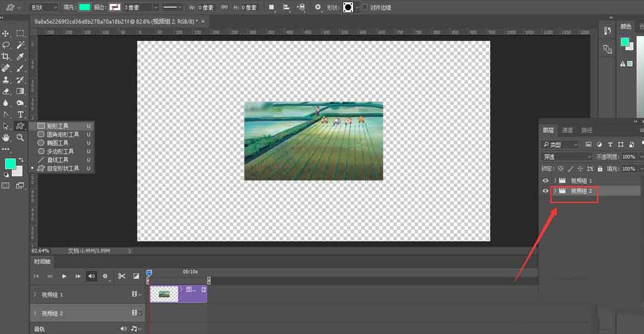Screen dimensions: 644x334
Task: Hide the 视频组 1 layer with eye icon
Action: pyautogui.click(x=546, y=180)
